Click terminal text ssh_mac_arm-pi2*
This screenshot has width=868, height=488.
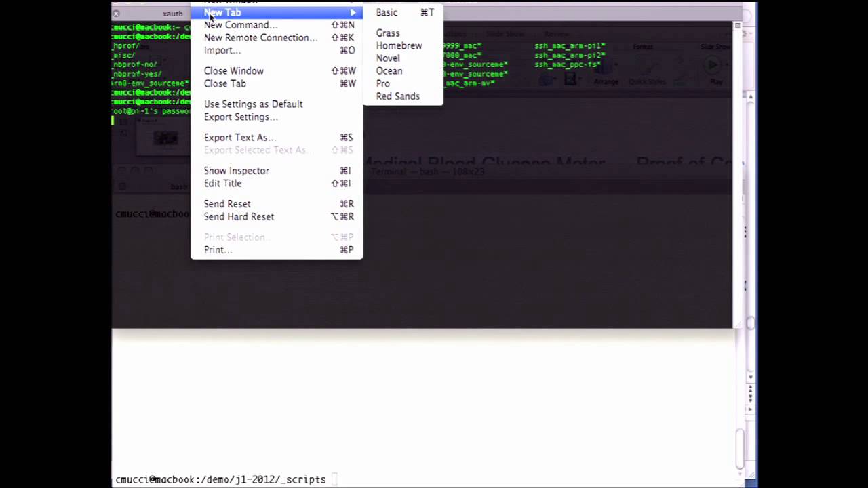(570, 56)
